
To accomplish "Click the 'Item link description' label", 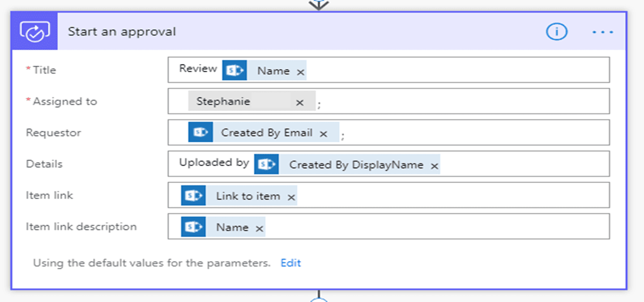I will coord(82,227).
